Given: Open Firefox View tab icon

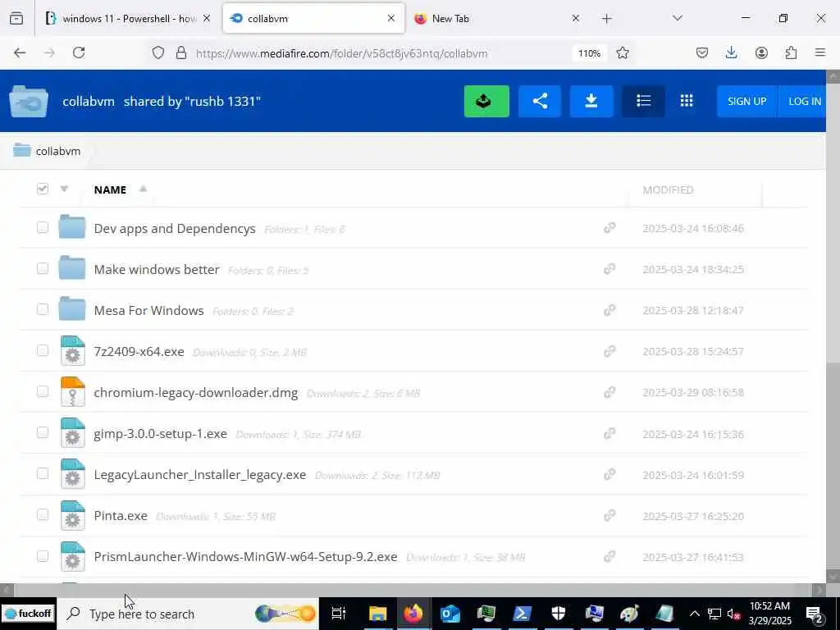Looking at the screenshot, I should 16,19.
